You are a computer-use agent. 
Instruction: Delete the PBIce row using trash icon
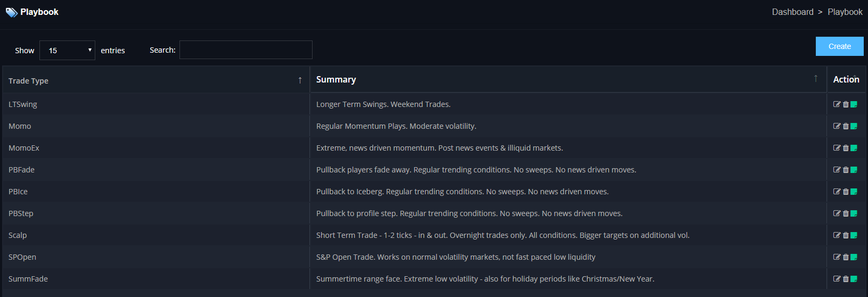[846, 192]
